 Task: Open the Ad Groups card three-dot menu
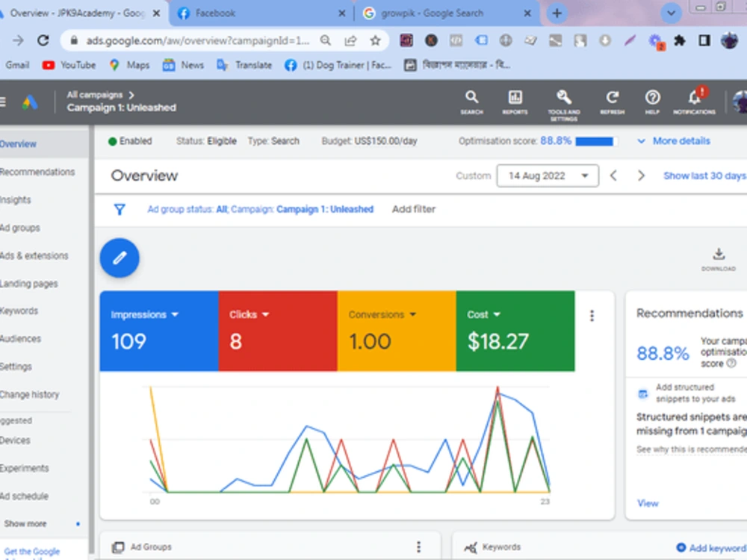pyautogui.click(x=419, y=547)
